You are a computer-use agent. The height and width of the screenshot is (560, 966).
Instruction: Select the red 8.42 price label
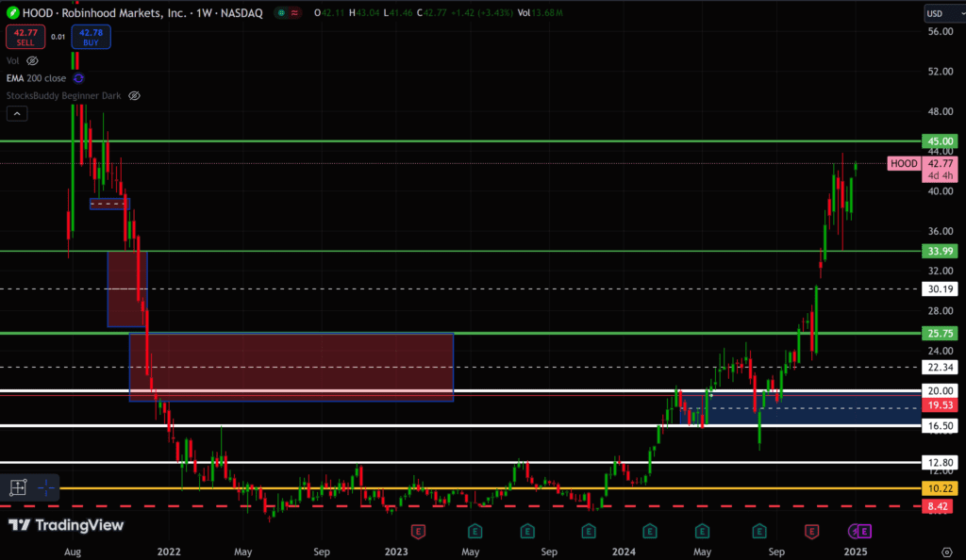[x=940, y=506]
